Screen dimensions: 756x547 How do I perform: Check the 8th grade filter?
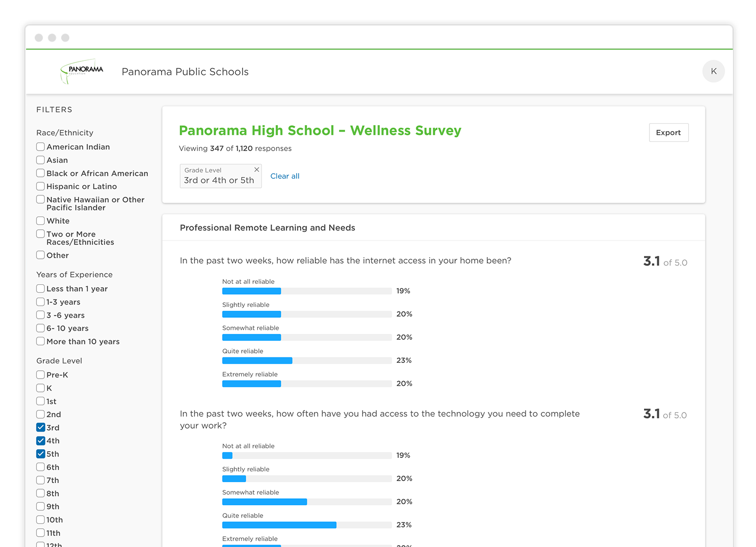pyautogui.click(x=41, y=493)
